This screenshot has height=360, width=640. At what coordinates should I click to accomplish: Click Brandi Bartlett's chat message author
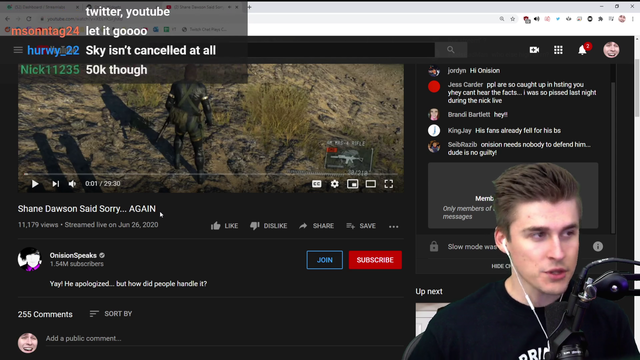[x=469, y=115]
